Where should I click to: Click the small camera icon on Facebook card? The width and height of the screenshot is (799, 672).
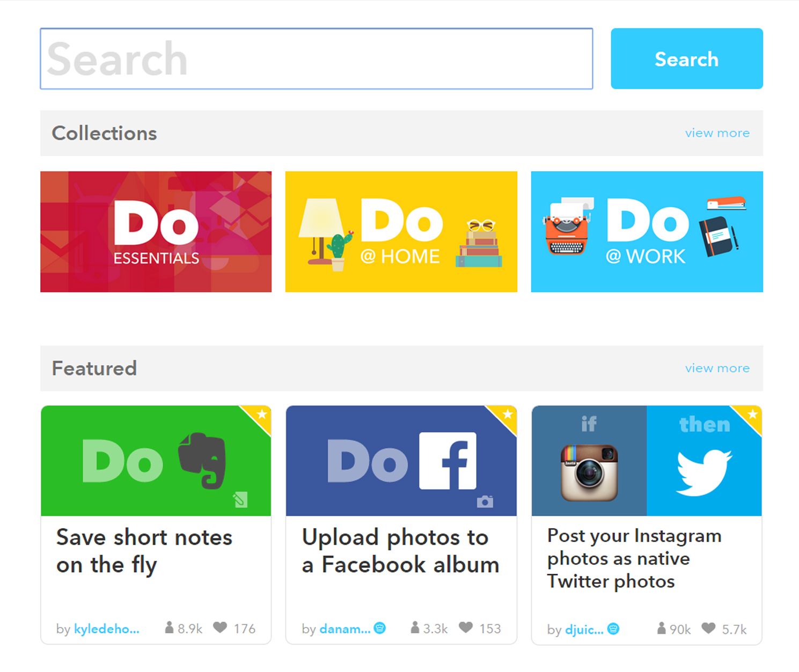click(485, 502)
